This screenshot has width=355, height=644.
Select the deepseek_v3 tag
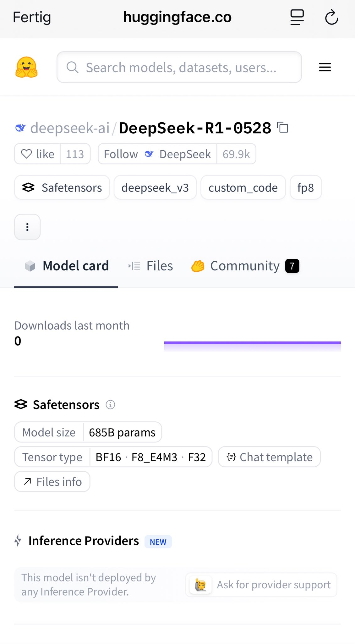coord(155,187)
